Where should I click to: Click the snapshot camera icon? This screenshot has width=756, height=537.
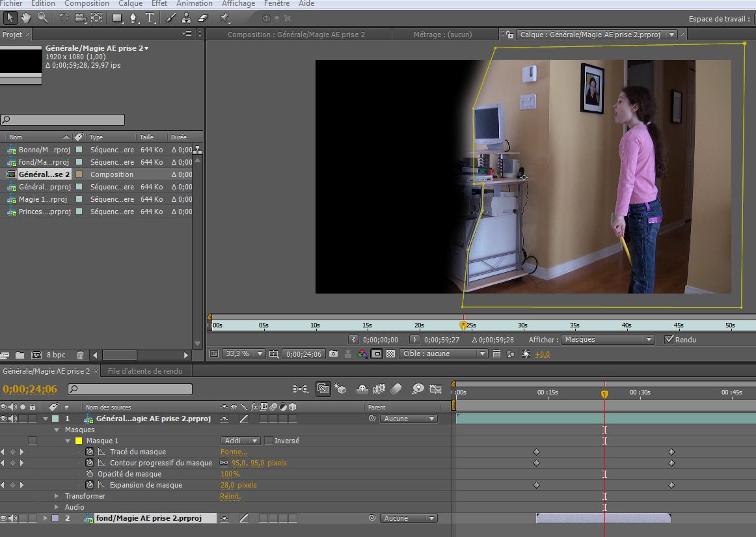coord(333,354)
